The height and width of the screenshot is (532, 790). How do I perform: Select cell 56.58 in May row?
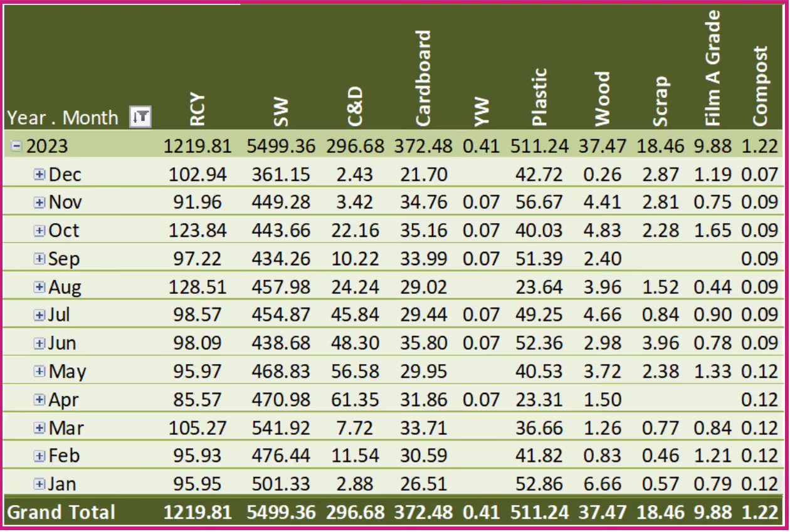pyautogui.click(x=355, y=371)
